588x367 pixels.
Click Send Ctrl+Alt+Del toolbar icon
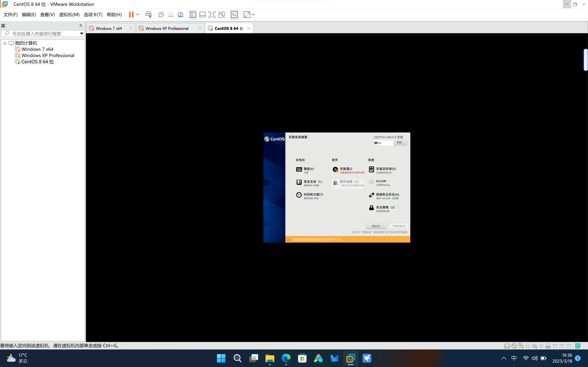pyautogui.click(x=148, y=14)
